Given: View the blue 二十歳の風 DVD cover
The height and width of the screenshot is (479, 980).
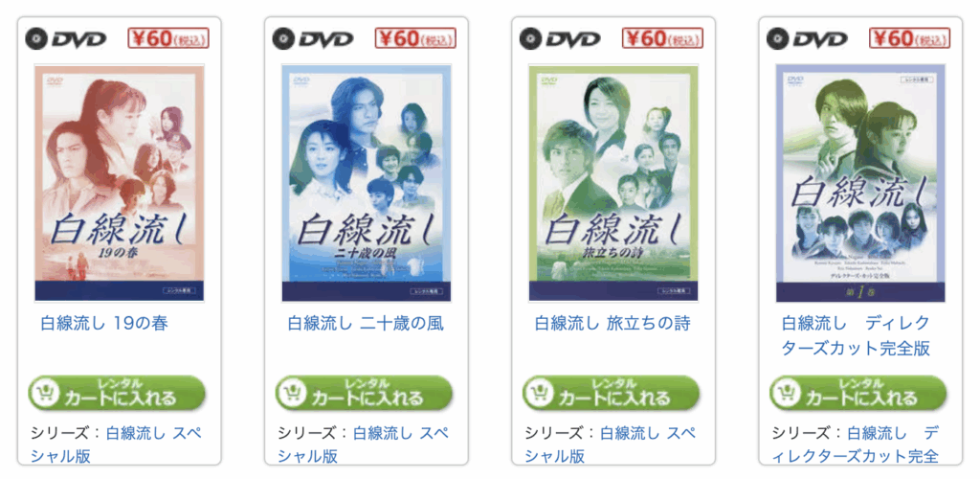Looking at the screenshot, I should click(x=367, y=183).
